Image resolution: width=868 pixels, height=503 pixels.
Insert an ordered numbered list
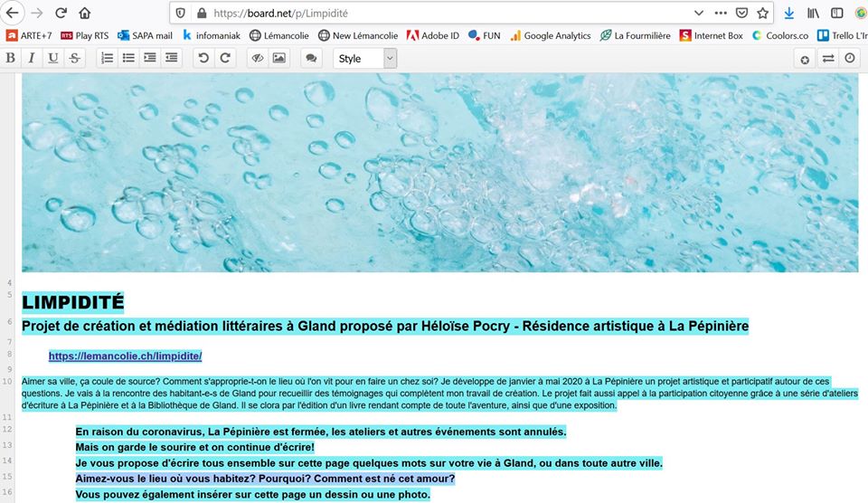click(108, 58)
